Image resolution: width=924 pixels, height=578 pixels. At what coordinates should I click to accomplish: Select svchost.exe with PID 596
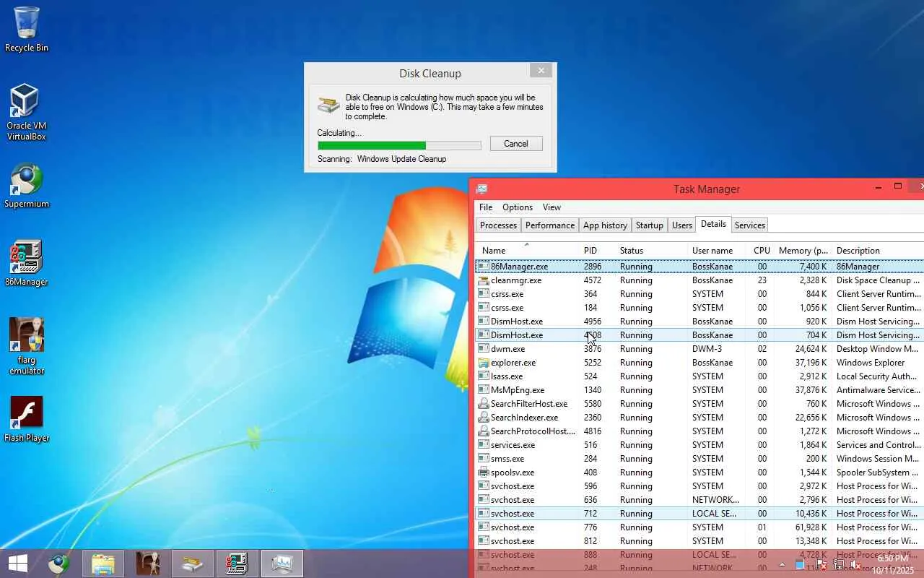tap(513, 486)
